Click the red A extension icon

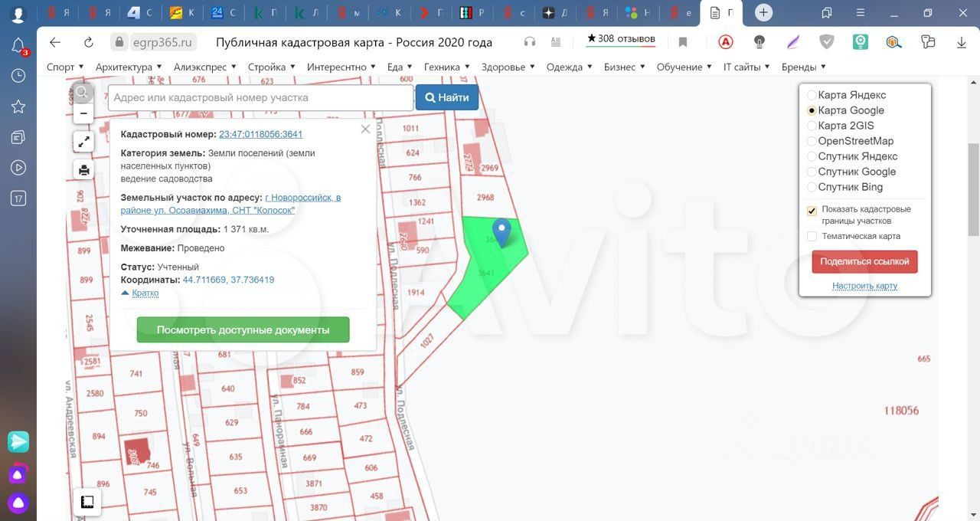[725, 42]
